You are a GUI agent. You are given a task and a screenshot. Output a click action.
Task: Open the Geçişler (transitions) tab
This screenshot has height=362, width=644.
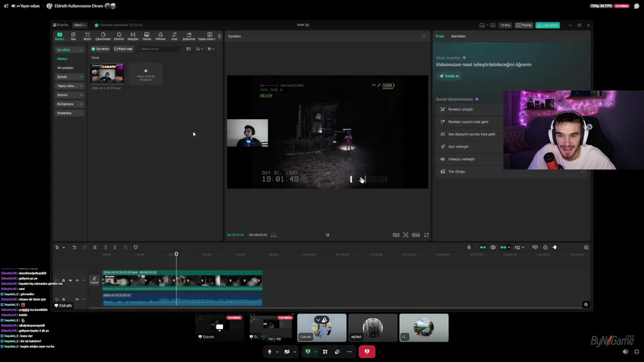133,36
